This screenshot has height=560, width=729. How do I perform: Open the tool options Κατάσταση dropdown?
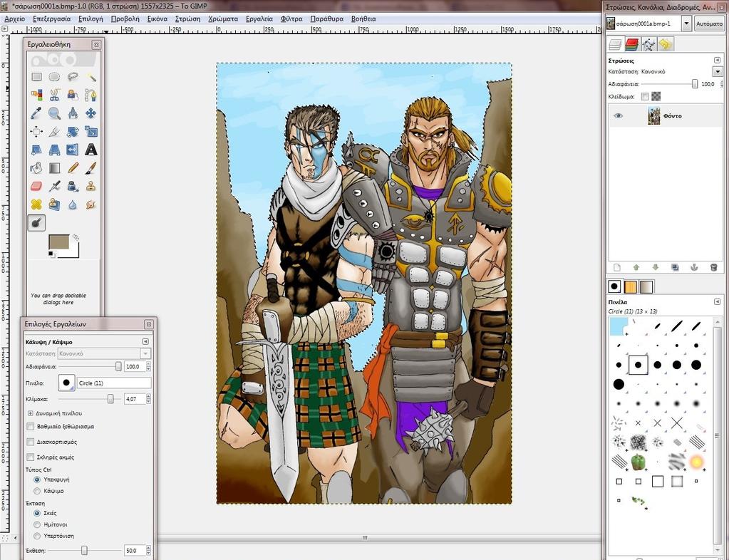pos(105,353)
